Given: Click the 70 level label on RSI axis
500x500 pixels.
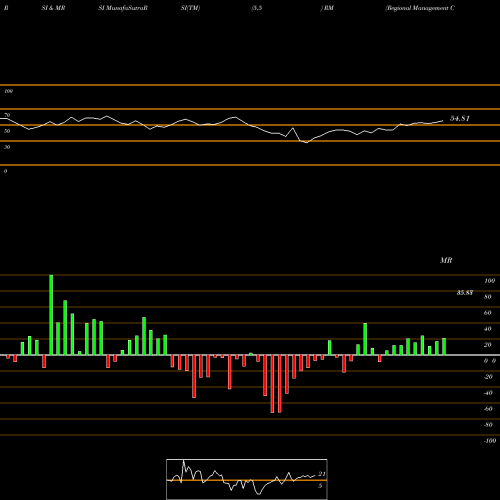Looking at the screenshot, I should click(7, 115).
